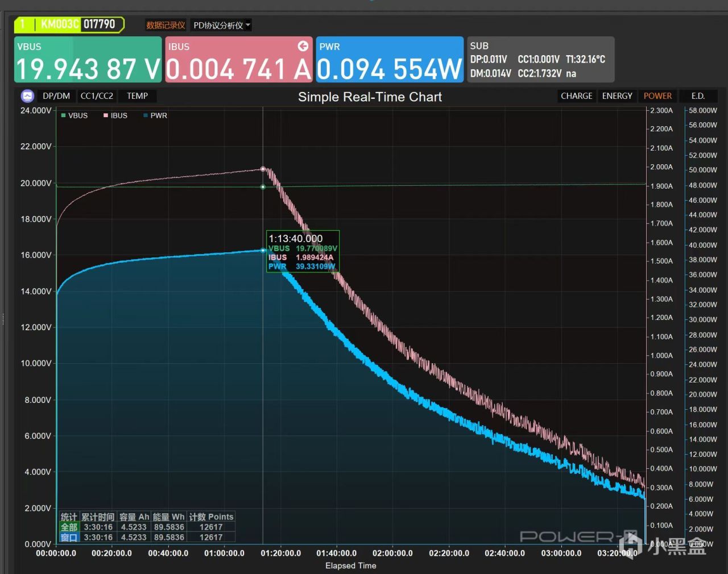Click the PWR power readout panel
This screenshot has height=574, width=728.
[x=390, y=60]
